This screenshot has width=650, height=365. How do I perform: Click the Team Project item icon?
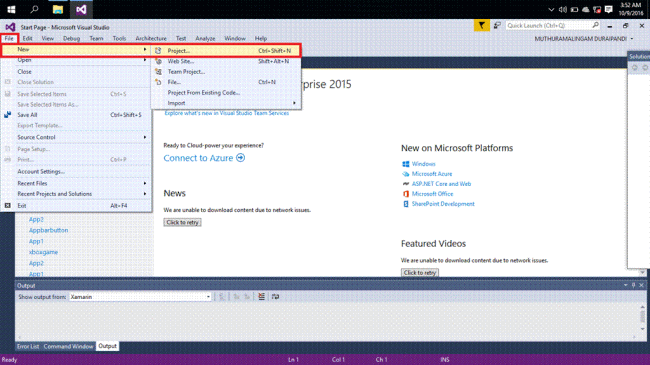158,71
